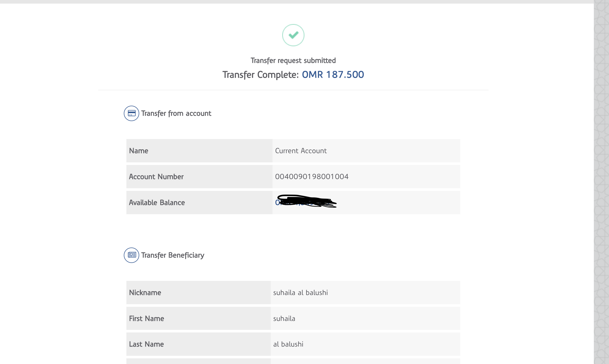Click the Transfer Complete label text

tap(260, 75)
